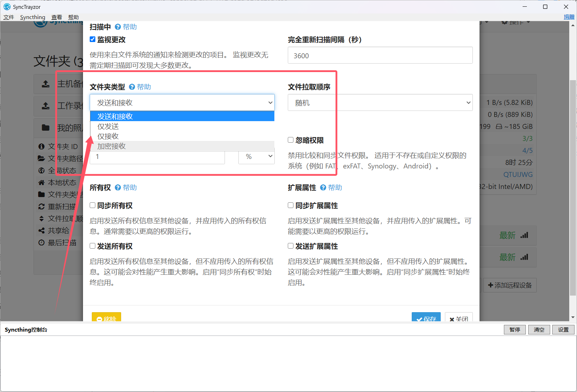
Task: Click the help icon beside 扫描中
Action: click(x=118, y=27)
